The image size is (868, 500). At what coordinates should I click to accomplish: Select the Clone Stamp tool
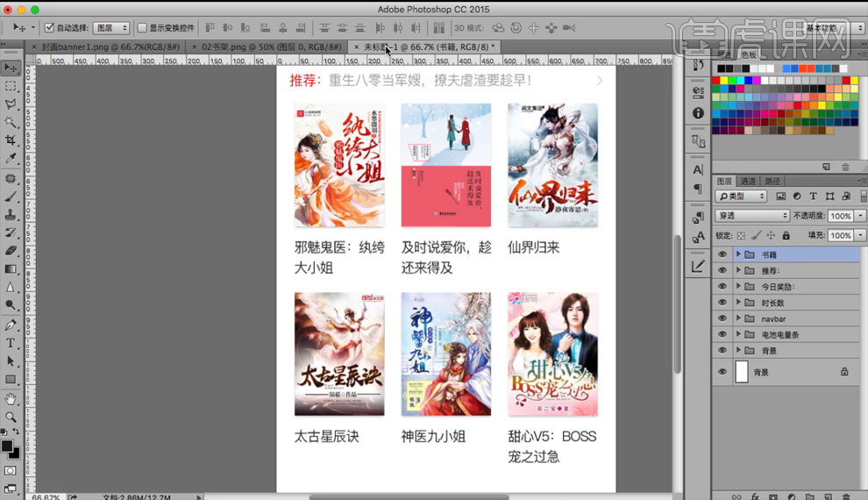(x=11, y=215)
